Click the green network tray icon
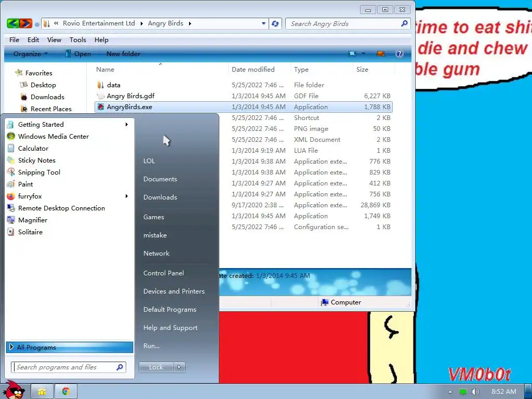 tap(463, 392)
